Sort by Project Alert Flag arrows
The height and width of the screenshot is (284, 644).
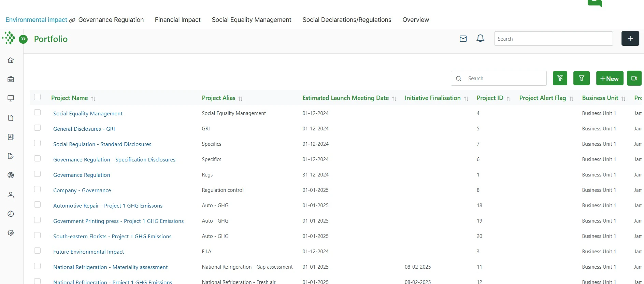572,98
